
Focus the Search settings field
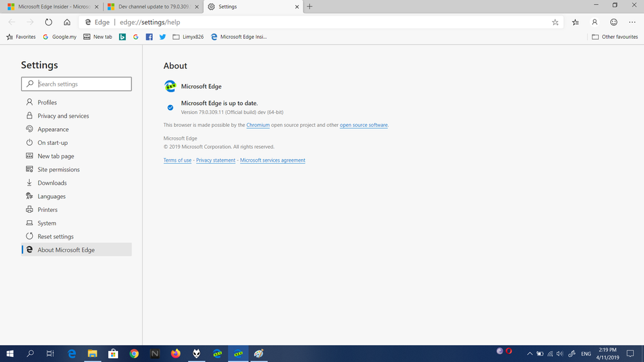pyautogui.click(x=77, y=84)
